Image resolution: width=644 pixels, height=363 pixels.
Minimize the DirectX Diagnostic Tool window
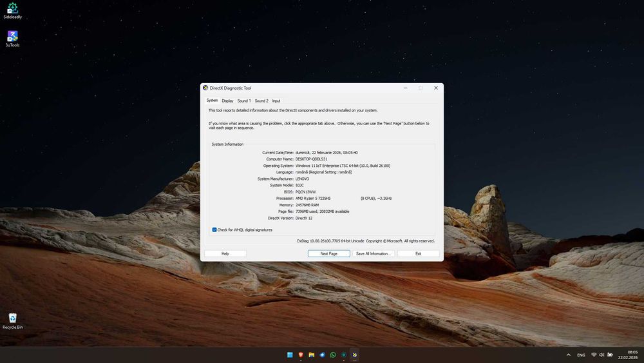click(x=405, y=88)
